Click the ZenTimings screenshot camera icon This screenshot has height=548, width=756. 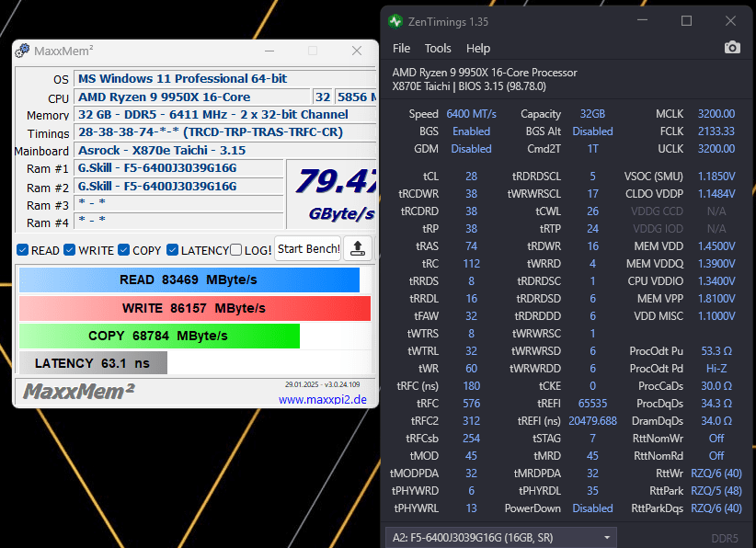[x=732, y=48]
